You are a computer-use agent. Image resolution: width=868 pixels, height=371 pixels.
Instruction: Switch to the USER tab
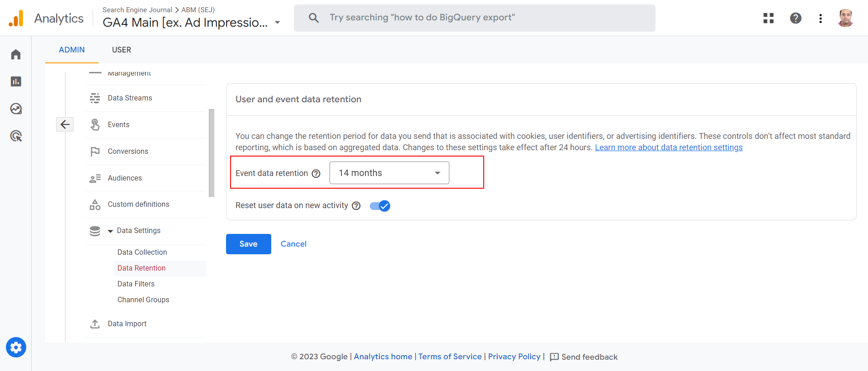(121, 50)
